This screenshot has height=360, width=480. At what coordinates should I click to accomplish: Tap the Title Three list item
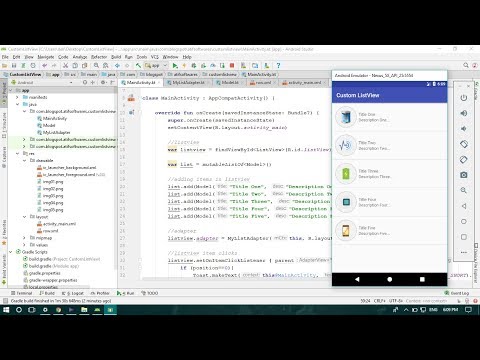pos(389,174)
